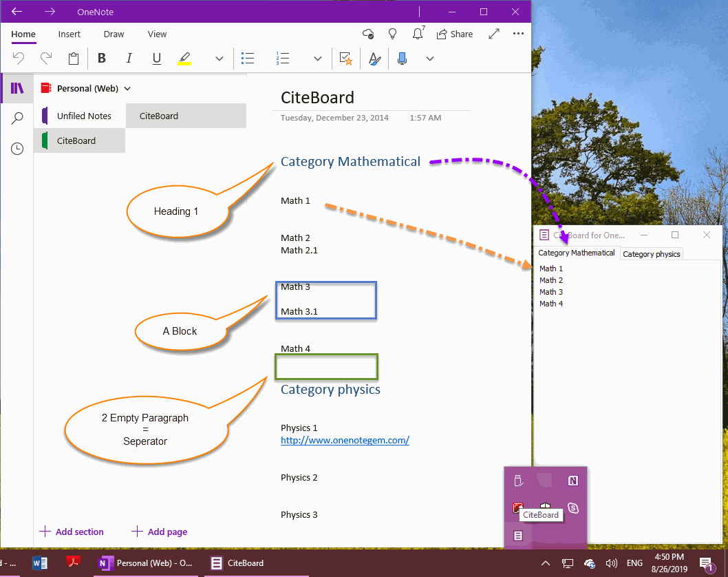Open Adobe Acrobat from the taskbar

coord(73,563)
